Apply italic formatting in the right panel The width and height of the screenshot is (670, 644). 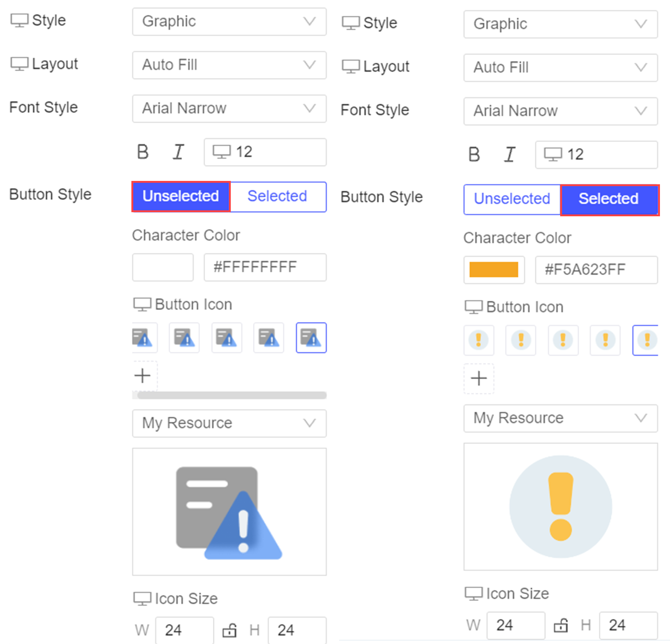(510, 154)
